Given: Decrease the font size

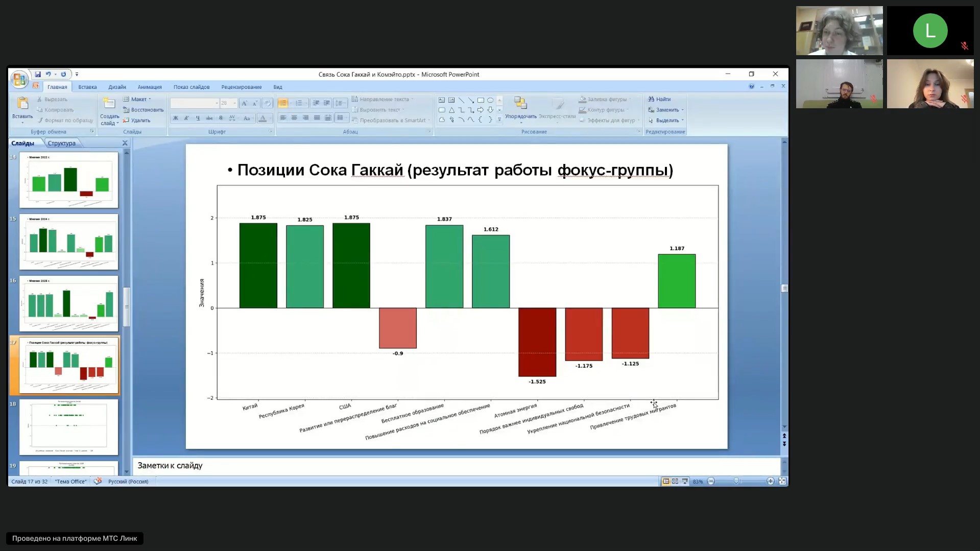Looking at the screenshot, I should [254, 103].
